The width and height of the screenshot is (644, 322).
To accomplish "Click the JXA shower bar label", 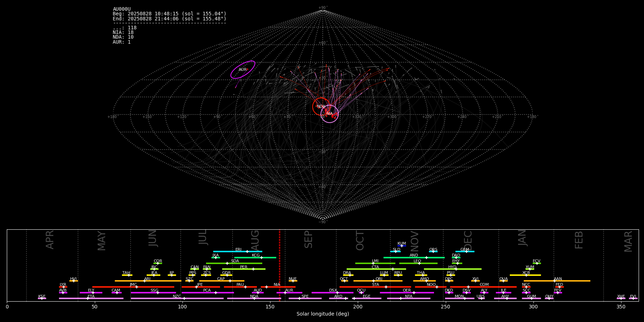I will point(215,255).
